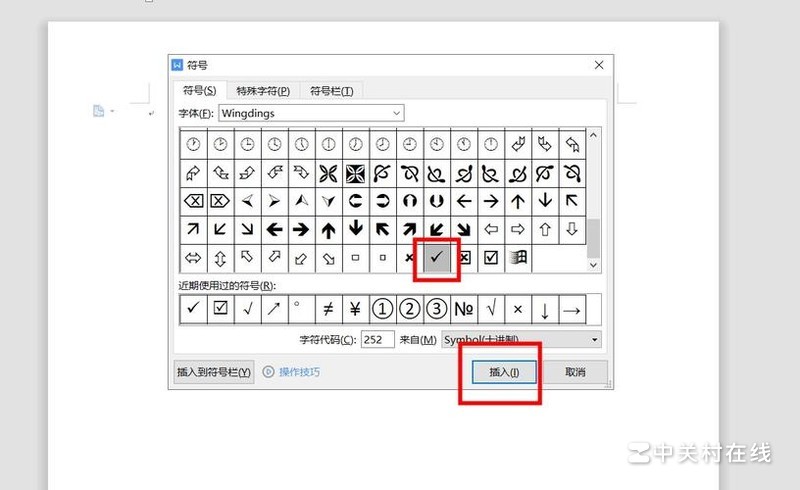This screenshot has height=490, width=800.
Task: Click the 插入到符号栏(Y) button
Action: click(214, 372)
